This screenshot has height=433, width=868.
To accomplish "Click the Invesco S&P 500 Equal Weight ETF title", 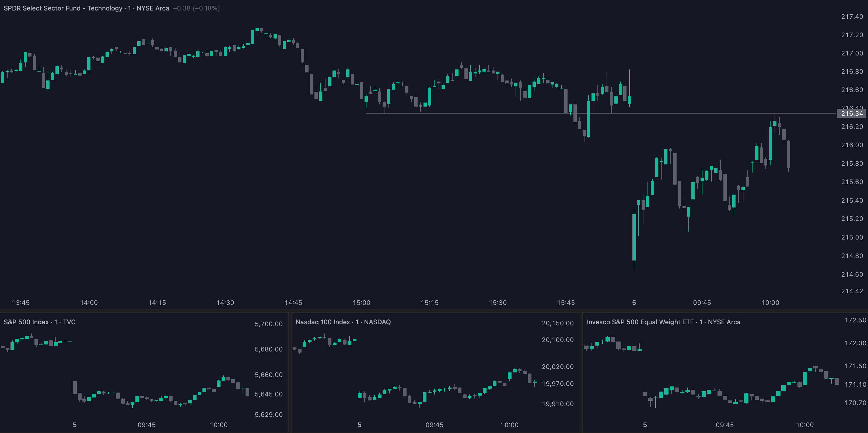I will 663,322.
